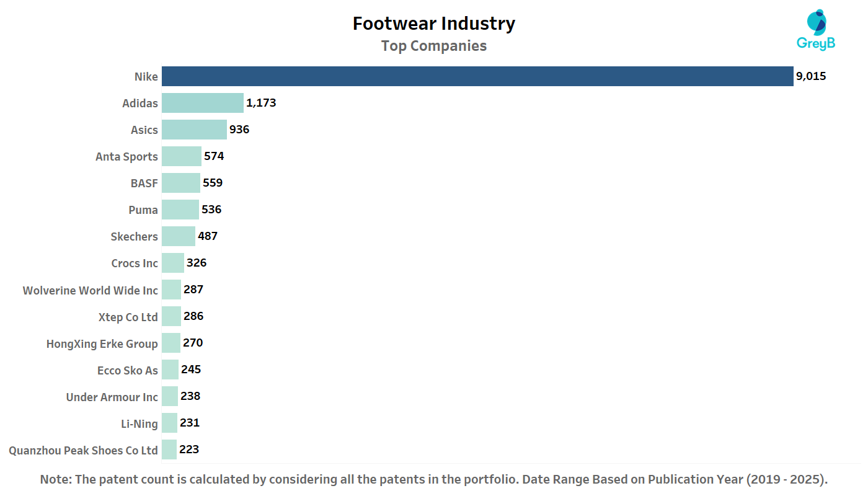Screen dimensions: 868x496
Task: Select the Adidas bar in chart
Action: (x=203, y=103)
